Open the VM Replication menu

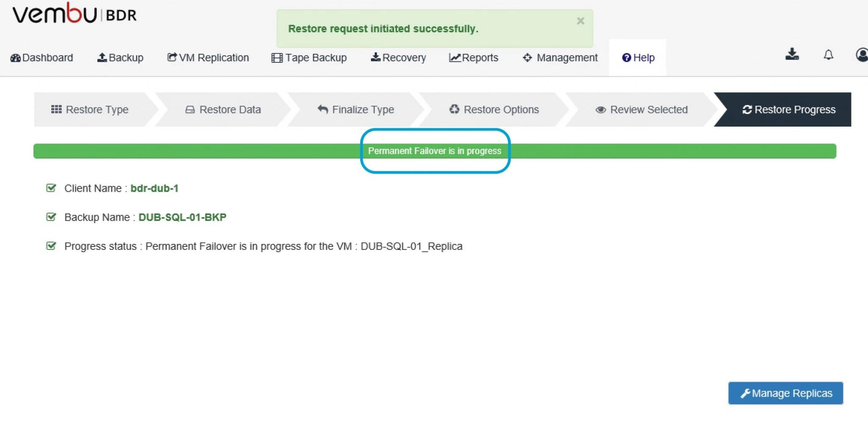pyautogui.click(x=208, y=58)
